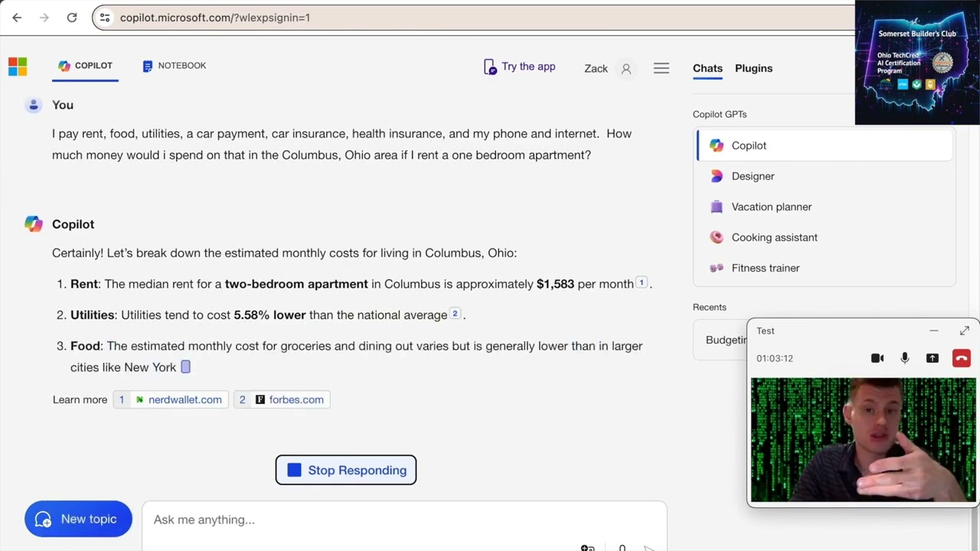980x551 pixels.
Task: Click the bold Utilities list label
Action: tap(92, 315)
